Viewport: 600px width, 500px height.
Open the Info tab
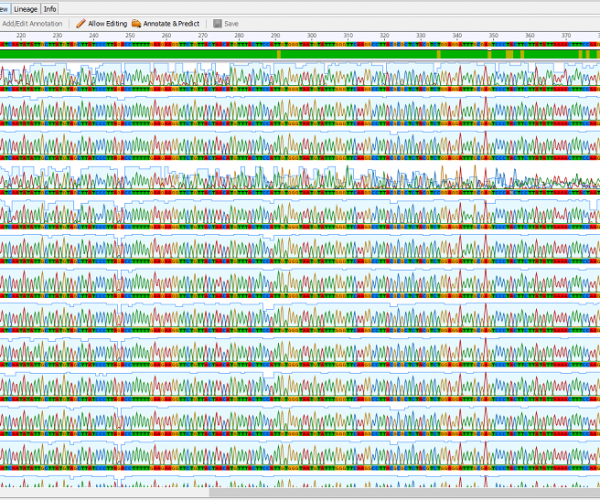pyautogui.click(x=51, y=8)
